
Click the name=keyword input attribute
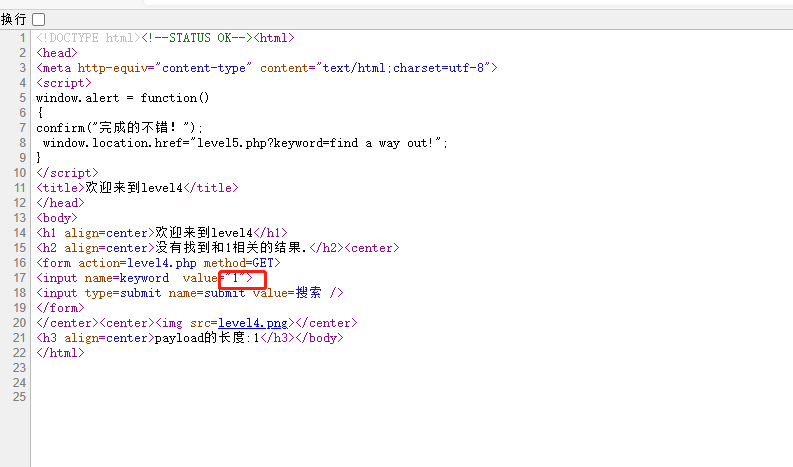coord(126,278)
